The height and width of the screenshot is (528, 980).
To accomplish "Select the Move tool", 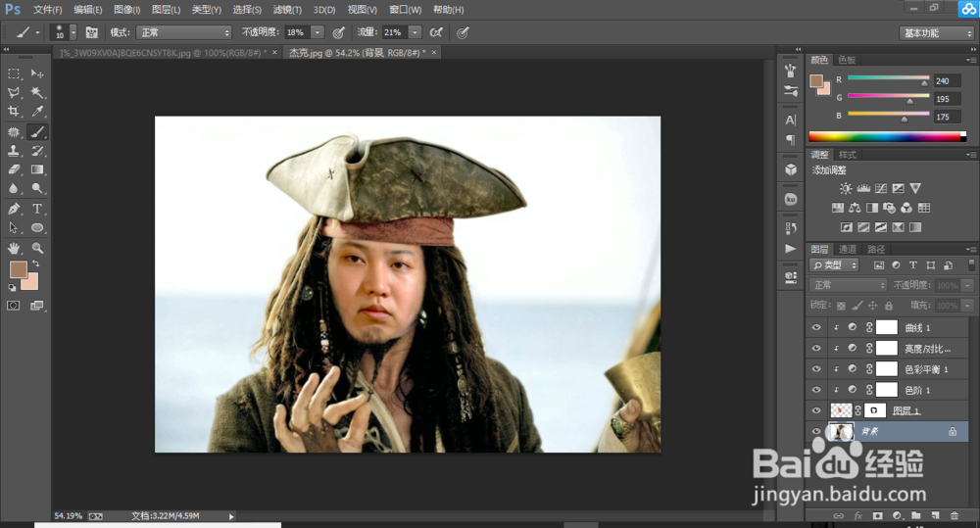I will click(x=37, y=73).
